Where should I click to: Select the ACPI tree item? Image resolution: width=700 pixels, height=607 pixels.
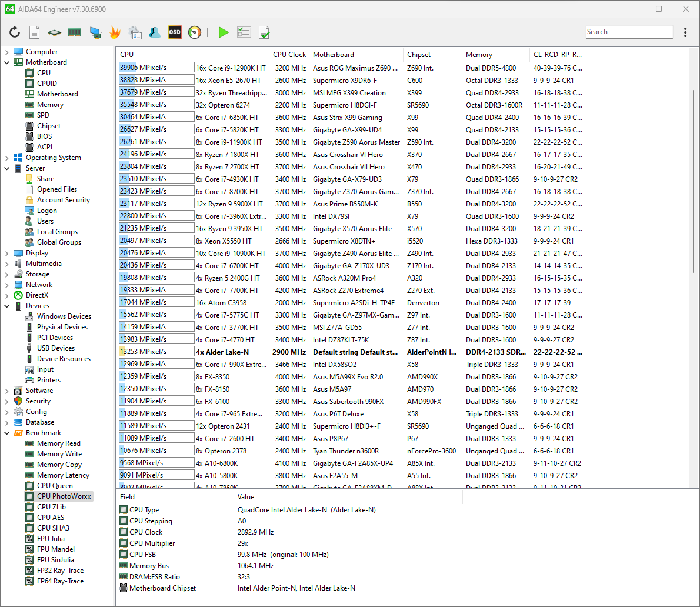pyautogui.click(x=45, y=147)
